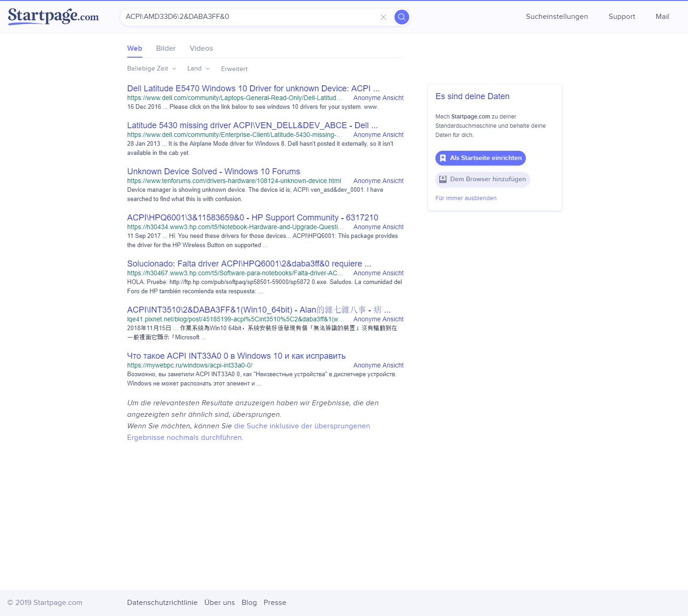
Task: Open the Russian ACPI INT33A0 result
Action: click(x=236, y=356)
